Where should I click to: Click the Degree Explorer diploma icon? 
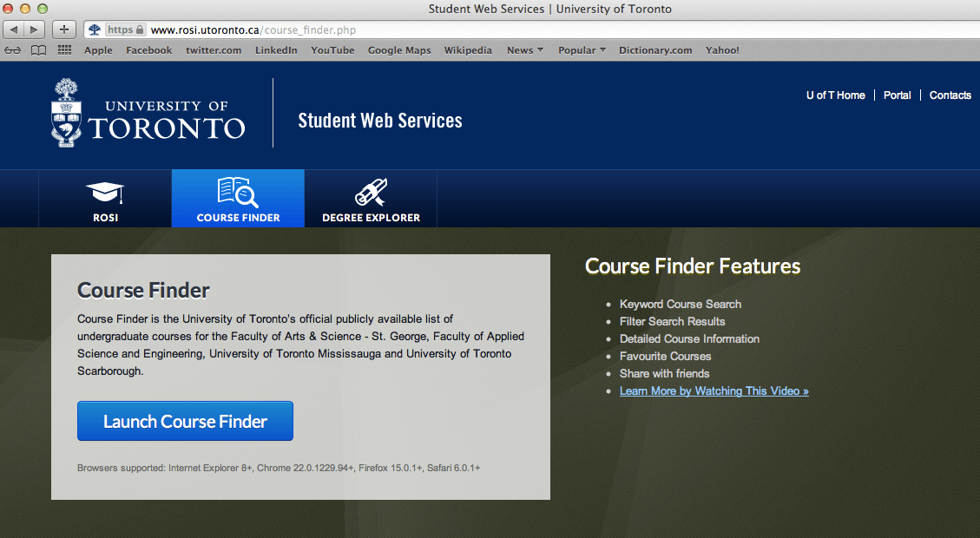(x=372, y=192)
